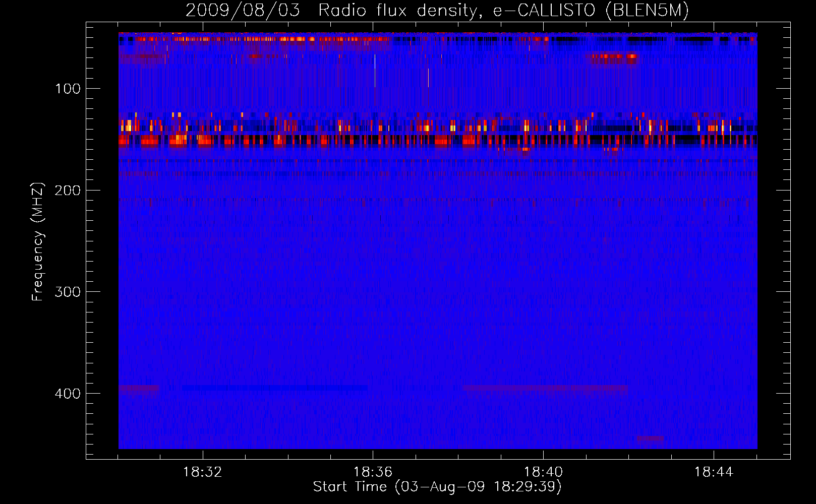Click the plot title 2009/08/03 Radio flux density
The height and width of the screenshot is (504, 816).
pos(437,10)
